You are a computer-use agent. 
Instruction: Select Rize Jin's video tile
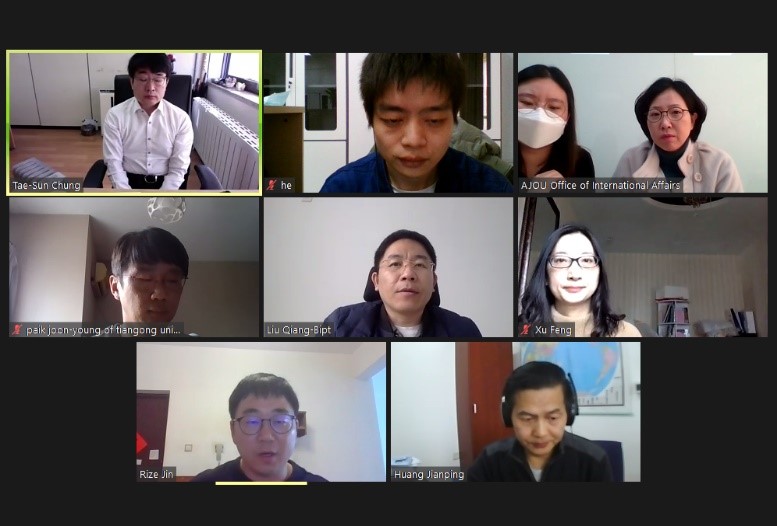tap(261, 412)
